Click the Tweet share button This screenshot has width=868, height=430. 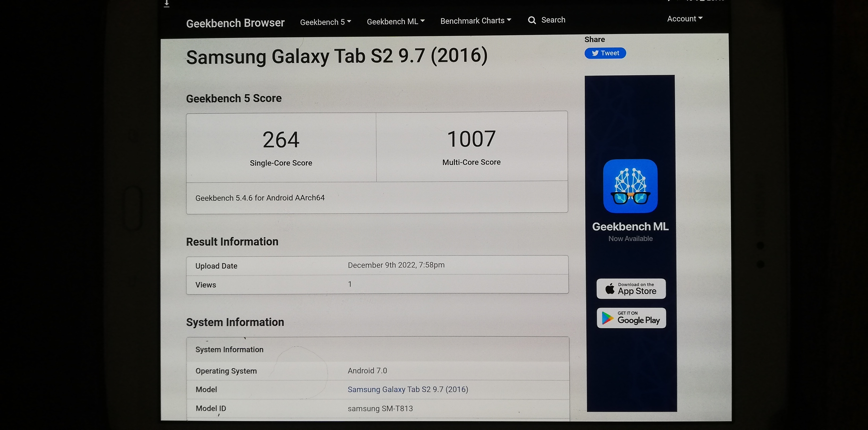point(605,53)
